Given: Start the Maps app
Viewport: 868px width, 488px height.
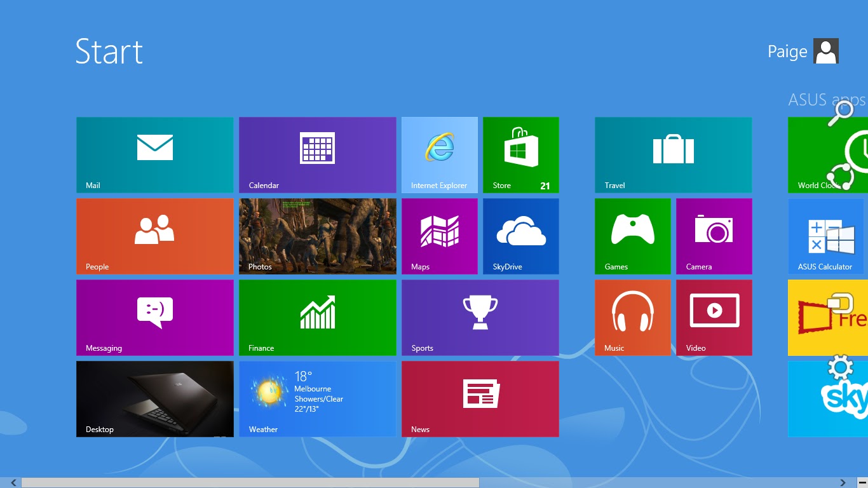Looking at the screenshot, I should click(x=440, y=236).
